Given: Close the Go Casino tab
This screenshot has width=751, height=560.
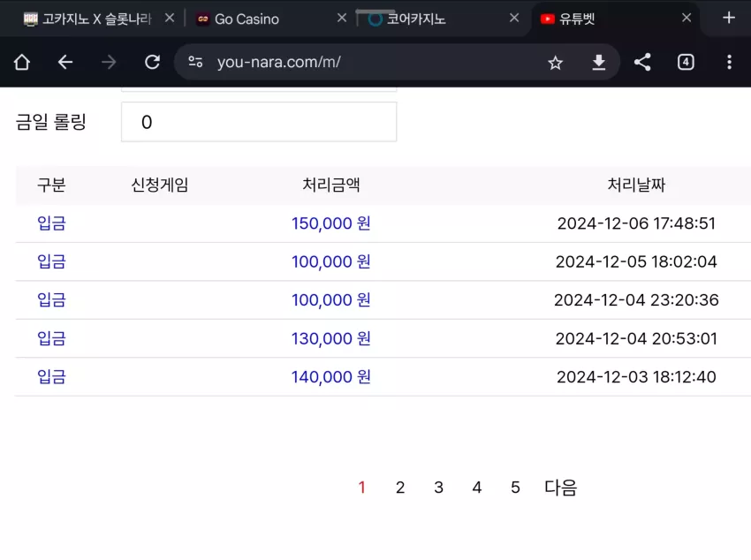Looking at the screenshot, I should (x=342, y=19).
